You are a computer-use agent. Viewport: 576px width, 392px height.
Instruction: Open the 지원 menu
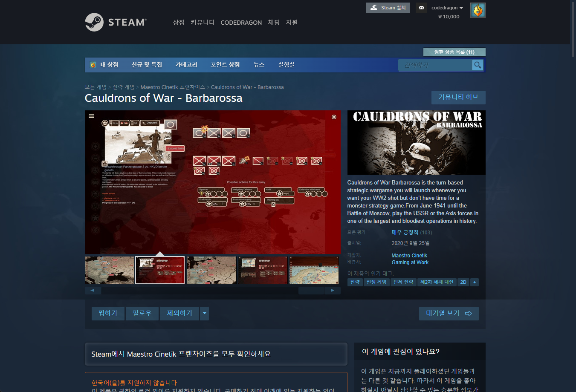pos(292,22)
